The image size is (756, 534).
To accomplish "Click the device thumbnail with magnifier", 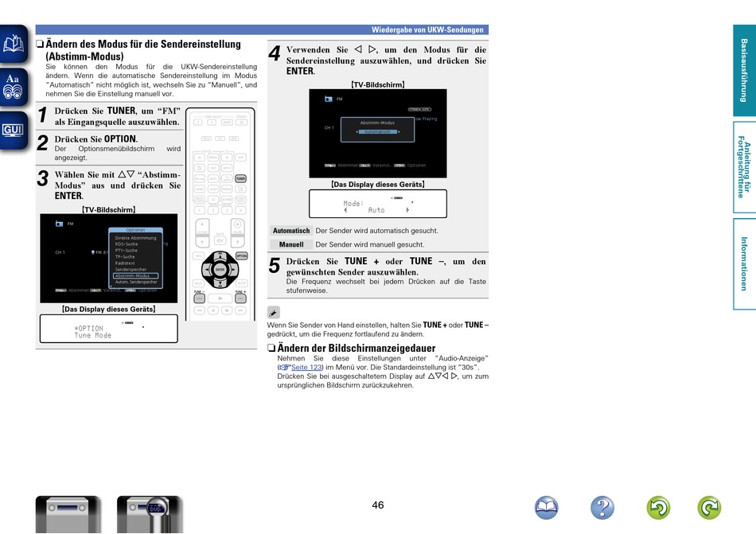I will [150, 514].
